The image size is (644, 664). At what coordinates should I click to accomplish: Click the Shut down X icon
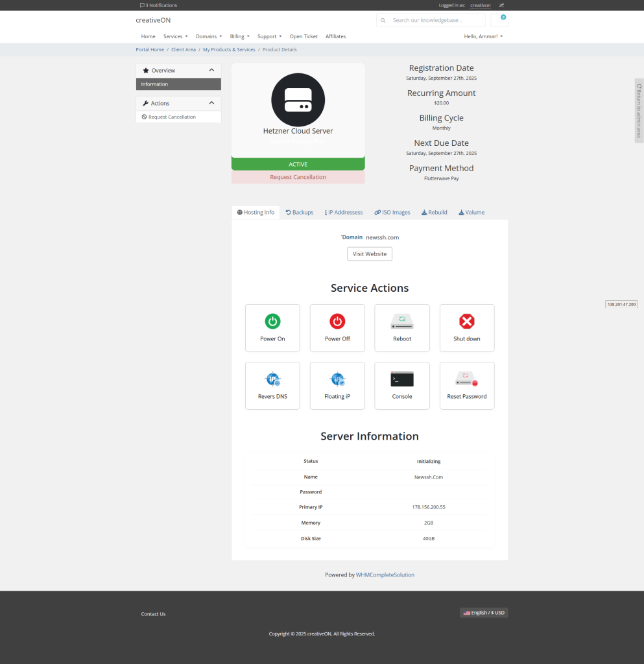click(467, 322)
